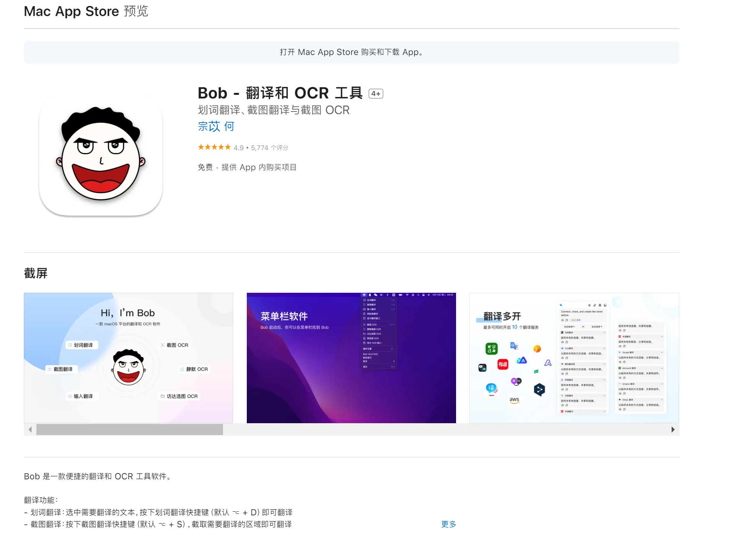Click the Wi-Fi icon in the menu bar
The height and width of the screenshot is (538, 756).
407,295
